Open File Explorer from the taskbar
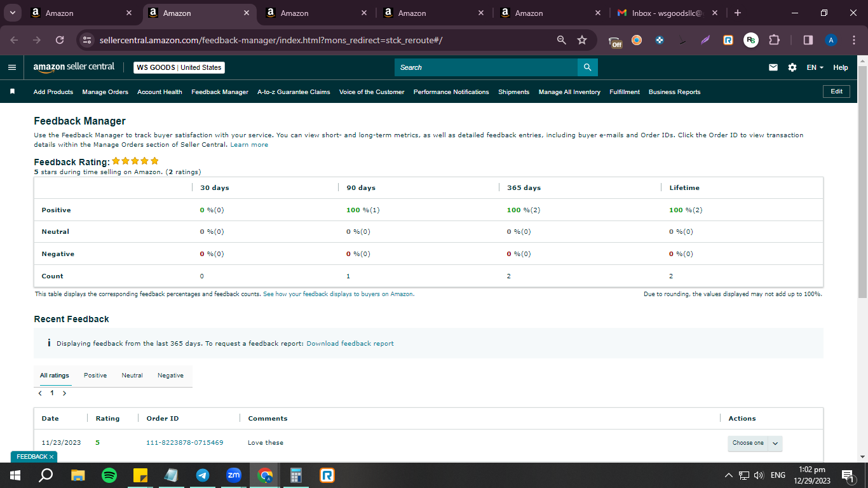This screenshot has width=868, height=488. (78, 475)
